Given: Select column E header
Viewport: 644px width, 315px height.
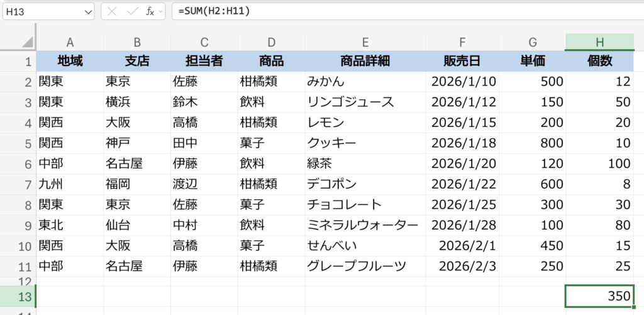Looking at the screenshot, I should click(365, 42).
